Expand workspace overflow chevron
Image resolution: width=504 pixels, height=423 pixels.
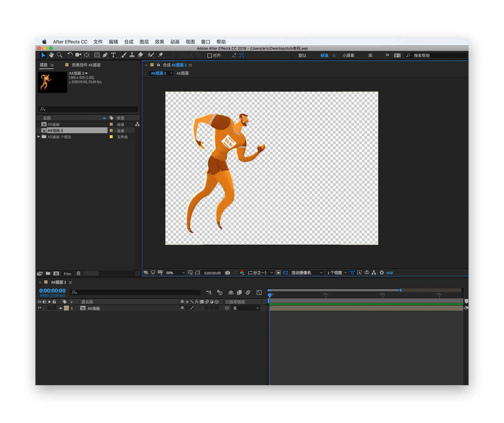point(387,55)
